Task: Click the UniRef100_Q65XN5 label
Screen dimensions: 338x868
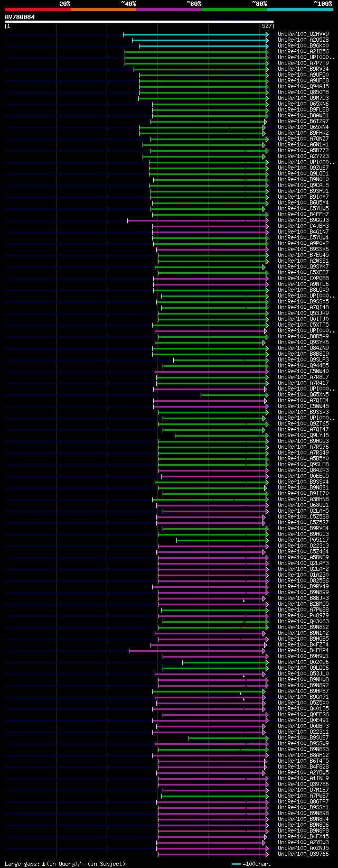Action: [303, 395]
